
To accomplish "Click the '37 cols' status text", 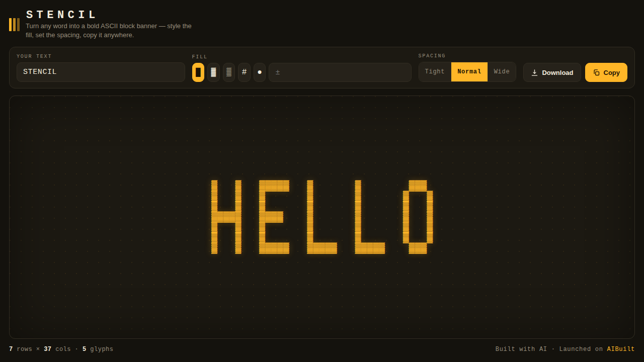I will (57, 349).
